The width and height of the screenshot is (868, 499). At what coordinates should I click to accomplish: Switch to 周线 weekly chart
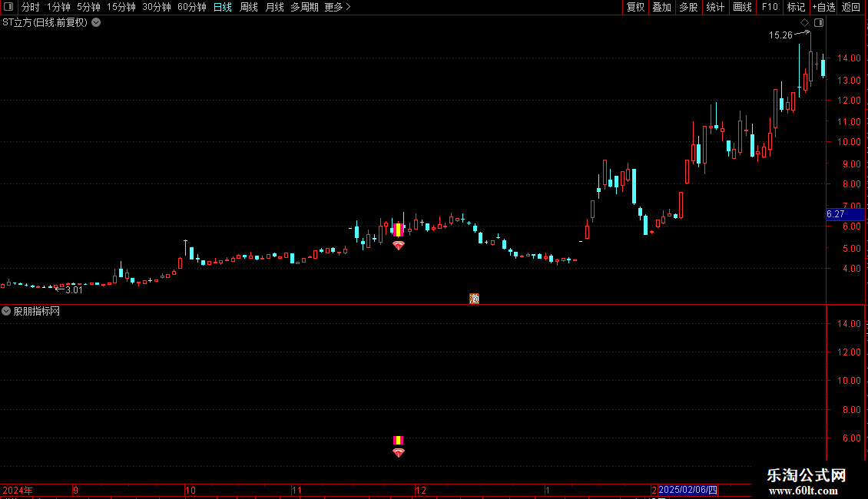249,7
